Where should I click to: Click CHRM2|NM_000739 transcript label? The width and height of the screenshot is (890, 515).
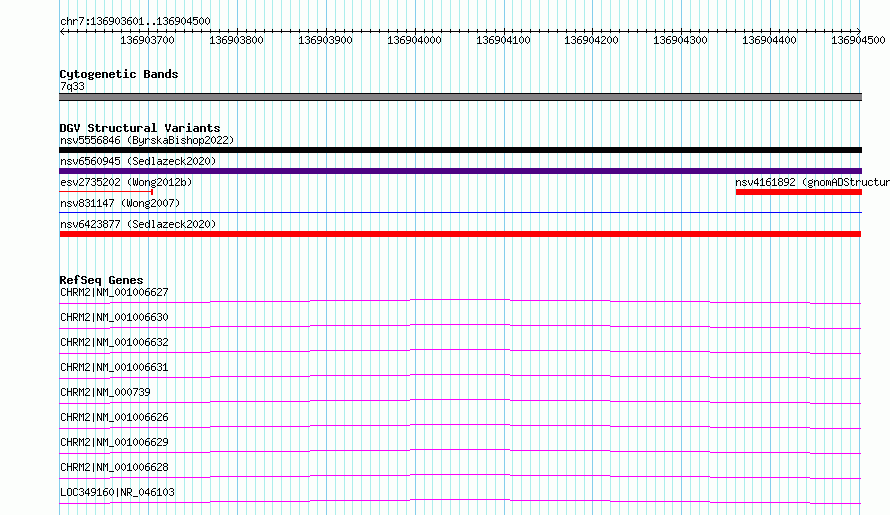[105, 392]
